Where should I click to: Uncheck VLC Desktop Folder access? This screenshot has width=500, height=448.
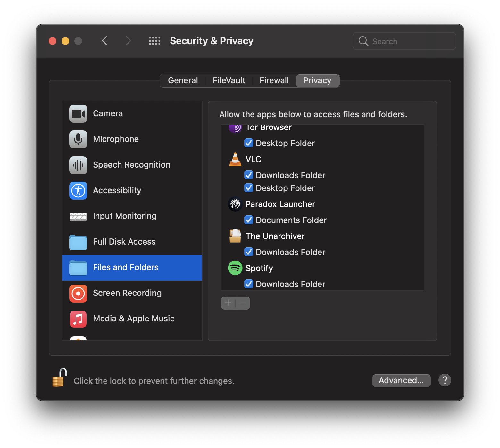pyautogui.click(x=249, y=188)
